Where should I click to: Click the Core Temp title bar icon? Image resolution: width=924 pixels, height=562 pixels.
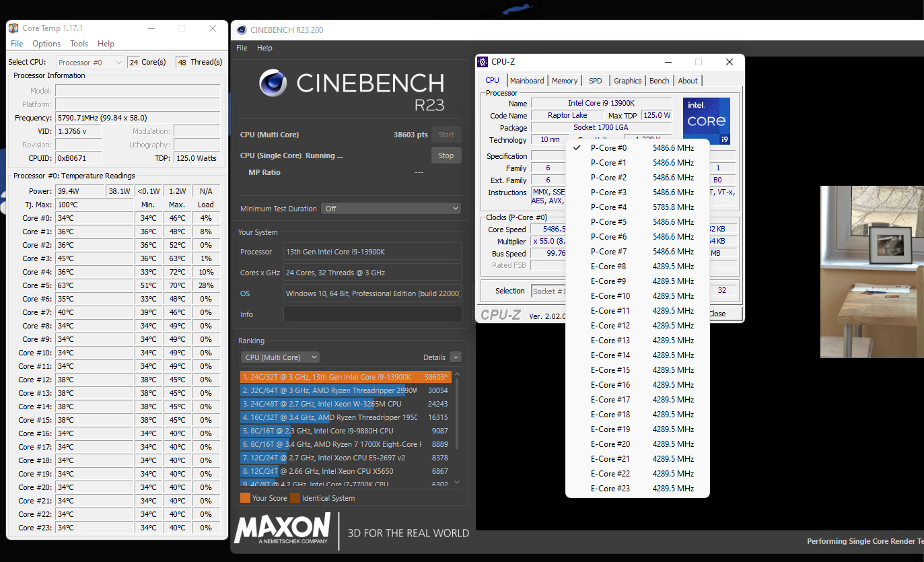14,28
